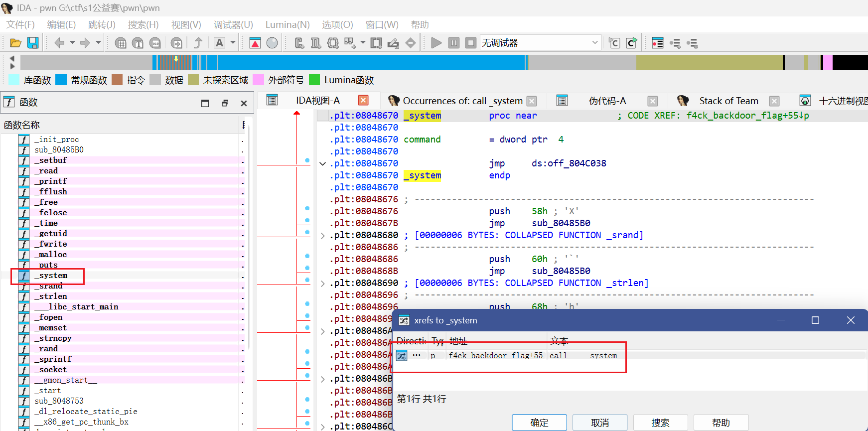The width and height of the screenshot is (868, 431).
Task: Stop the process with the stop icon
Action: tap(470, 43)
